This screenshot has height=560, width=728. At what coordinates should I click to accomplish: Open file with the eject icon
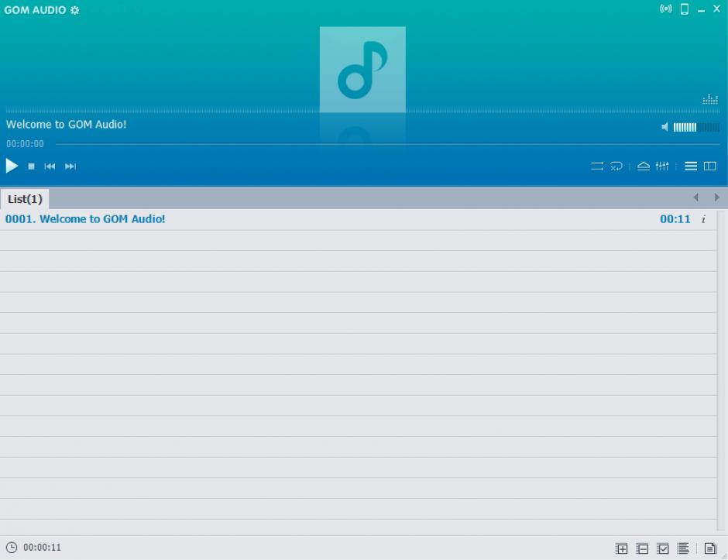point(644,166)
